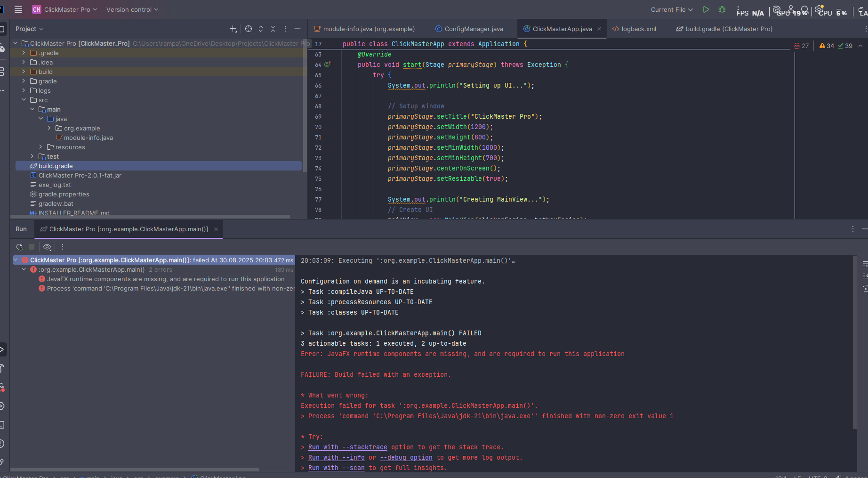Viewport: 868px width, 478px height.
Task: Open the Version control dropdown
Action: coord(132,9)
